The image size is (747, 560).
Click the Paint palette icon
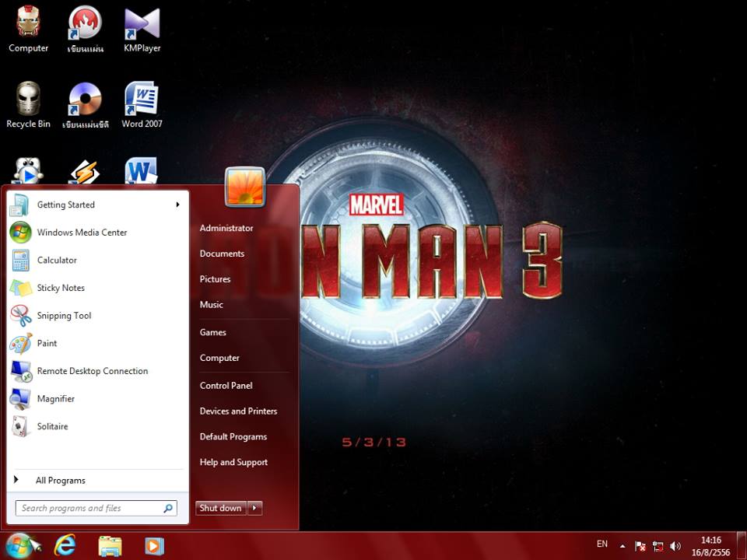20,343
